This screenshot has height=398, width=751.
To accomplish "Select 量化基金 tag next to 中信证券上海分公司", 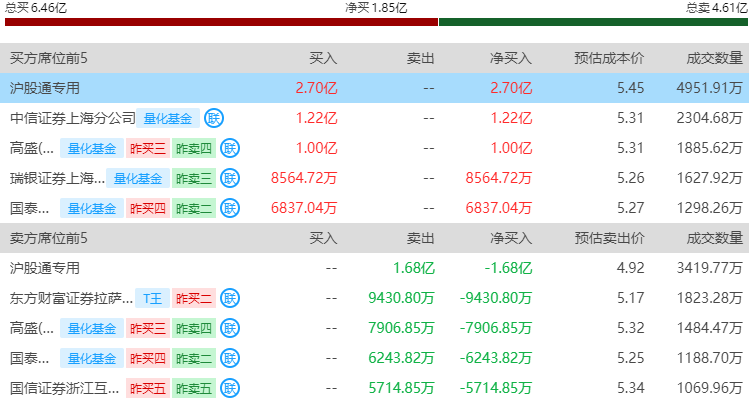I will point(168,118).
